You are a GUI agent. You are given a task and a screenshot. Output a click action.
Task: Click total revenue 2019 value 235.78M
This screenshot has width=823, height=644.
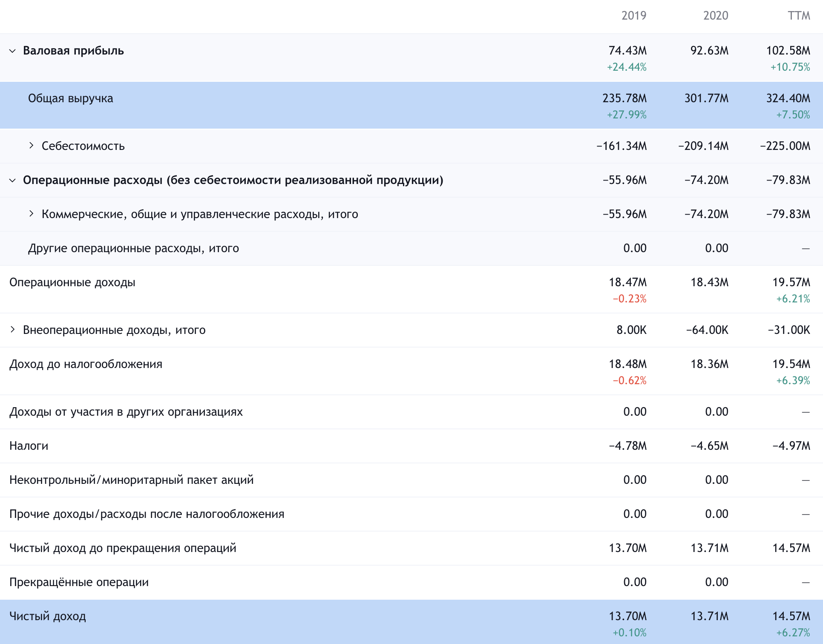[624, 98]
